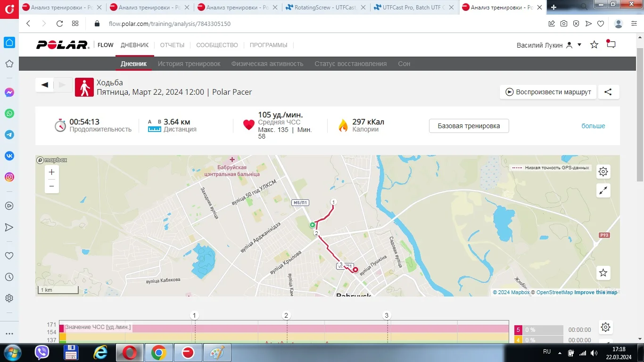Switch to Статус восстановления tab
Viewport: 644px width, 362px height.
click(x=351, y=64)
